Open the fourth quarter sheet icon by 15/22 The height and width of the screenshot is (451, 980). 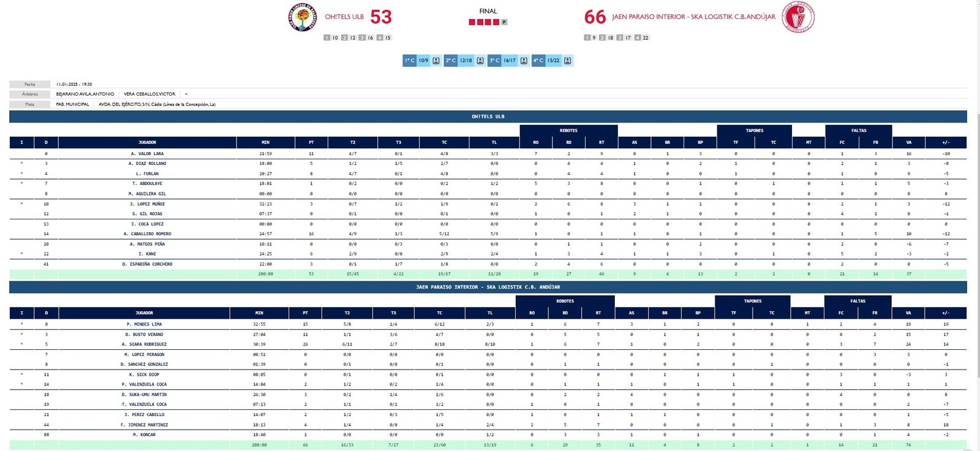[568, 61]
